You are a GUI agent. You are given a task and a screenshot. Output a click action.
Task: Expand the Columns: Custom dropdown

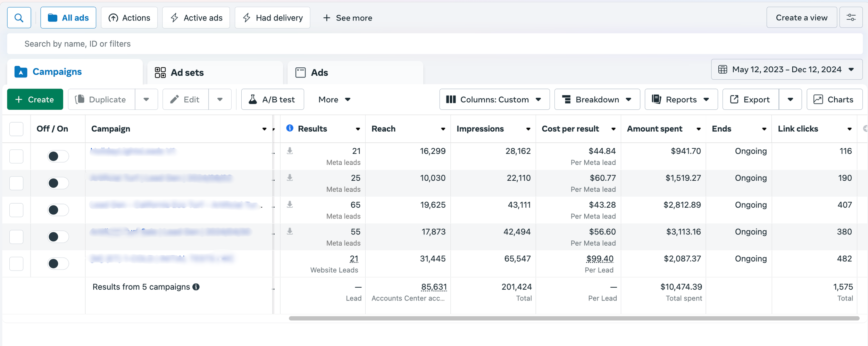(494, 100)
